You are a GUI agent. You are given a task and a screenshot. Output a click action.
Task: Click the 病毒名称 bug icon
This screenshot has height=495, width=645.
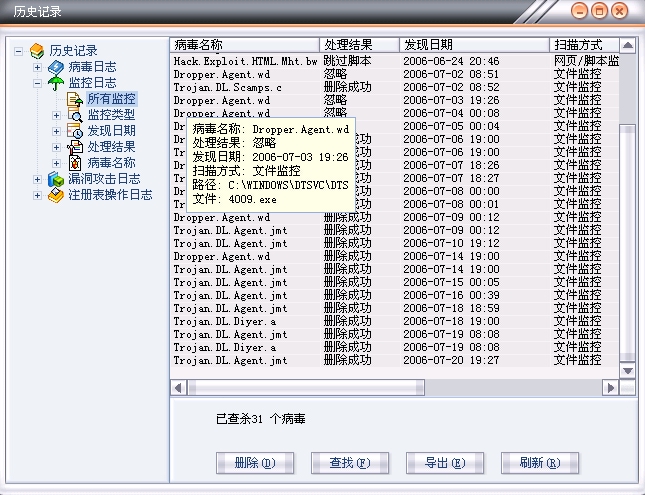tap(75, 163)
